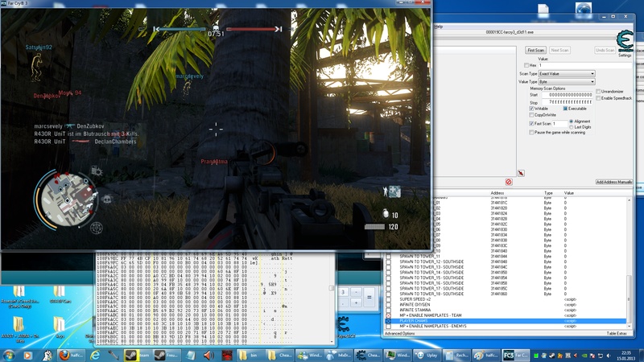Click the First Scan button
The width and height of the screenshot is (644, 362).
[535, 50]
